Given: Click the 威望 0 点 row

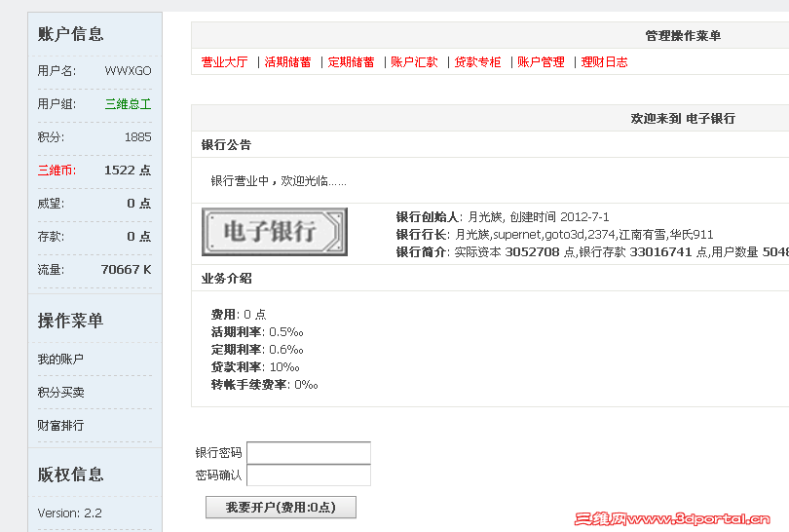Looking at the screenshot, I should 94,204.
